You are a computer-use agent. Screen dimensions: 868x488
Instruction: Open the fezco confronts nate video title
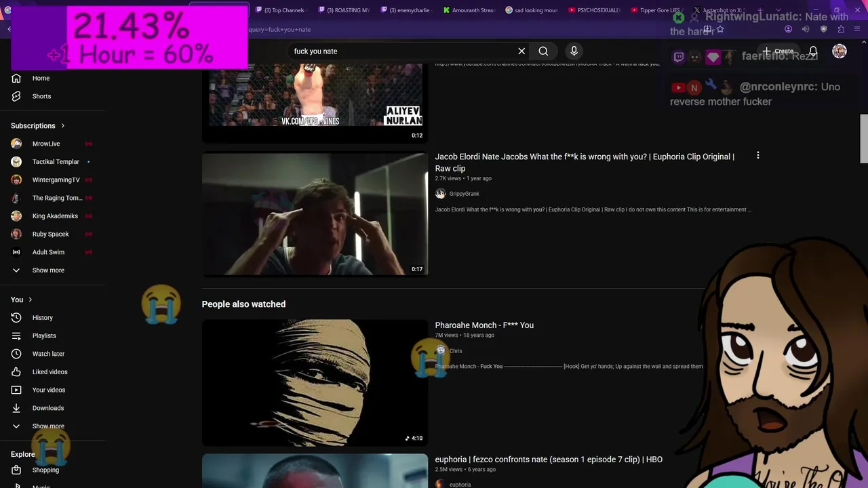coord(549,460)
